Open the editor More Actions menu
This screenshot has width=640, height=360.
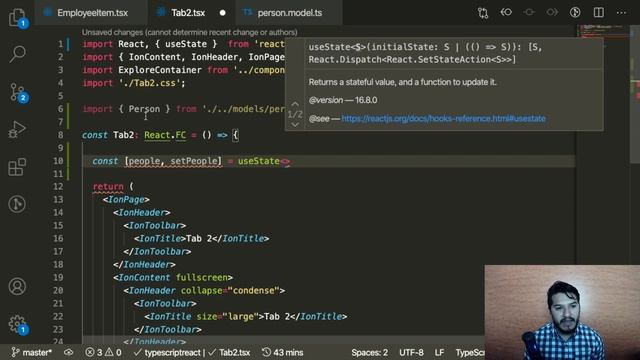tap(621, 13)
